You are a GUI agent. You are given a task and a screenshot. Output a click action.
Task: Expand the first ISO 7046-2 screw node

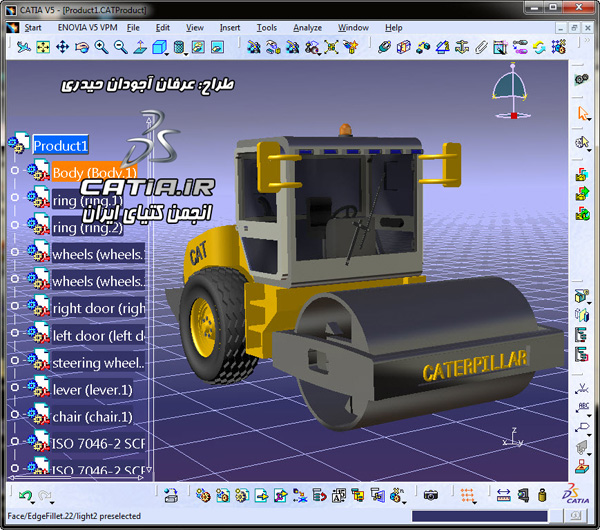click(x=15, y=441)
